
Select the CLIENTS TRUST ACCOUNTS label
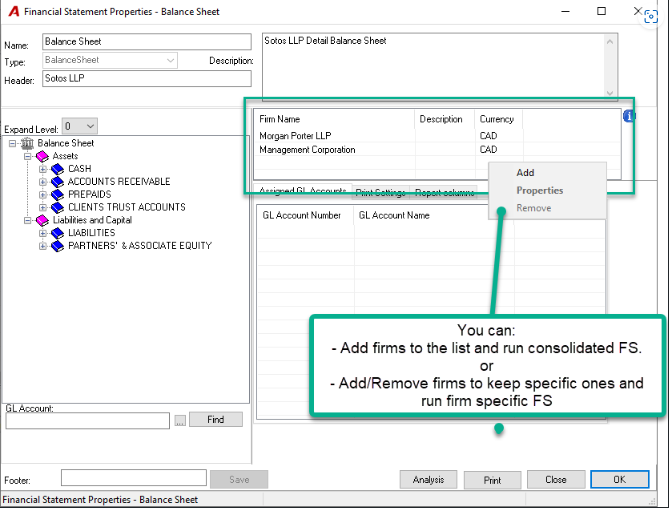pos(127,208)
